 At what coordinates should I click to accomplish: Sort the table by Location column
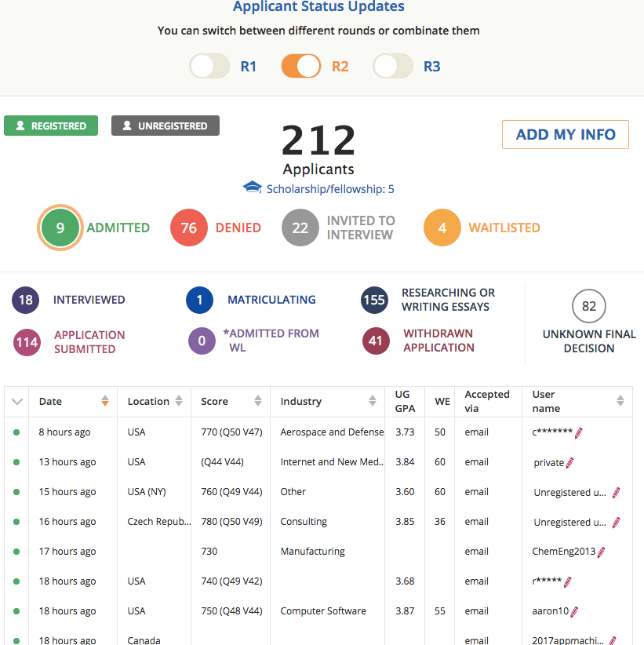coord(178,401)
